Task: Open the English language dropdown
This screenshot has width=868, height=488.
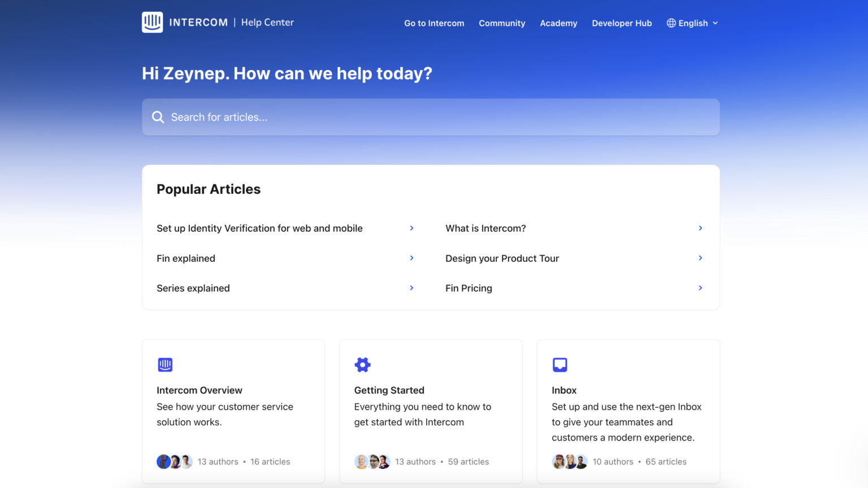Action: [x=693, y=23]
